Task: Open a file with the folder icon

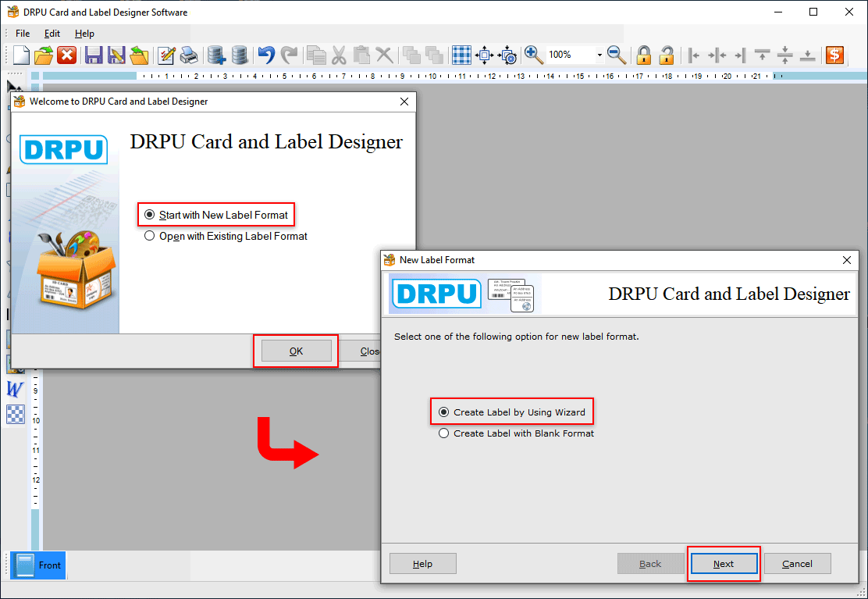Action: 44,55
